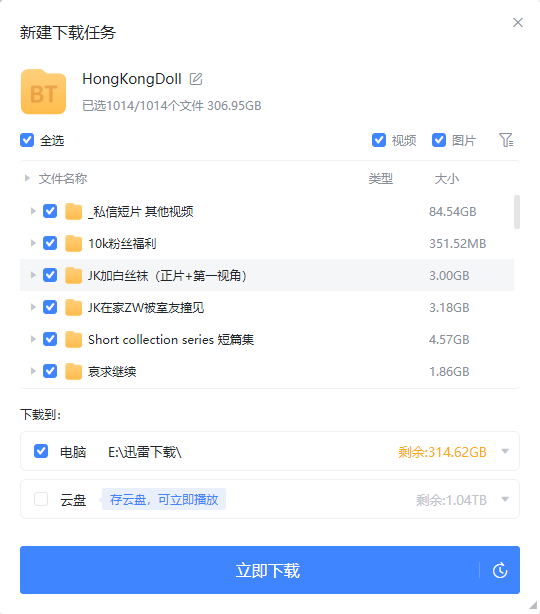Uncheck the JK在家ZW被室友撞见 folder
Viewport: 540px width, 614px height.
tap(50, 307)
